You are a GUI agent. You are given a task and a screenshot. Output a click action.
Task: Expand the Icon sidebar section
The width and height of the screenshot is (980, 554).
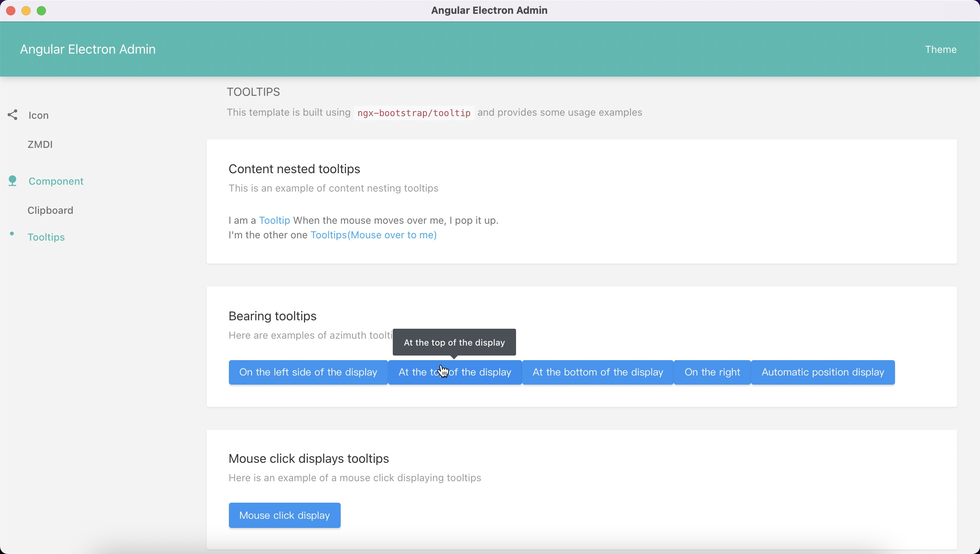38,115
